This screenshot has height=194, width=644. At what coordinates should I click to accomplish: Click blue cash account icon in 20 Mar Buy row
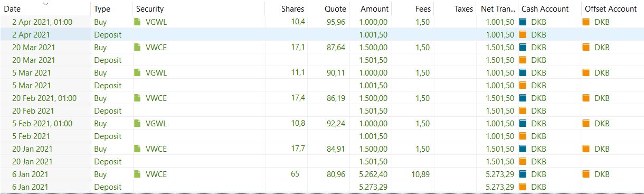click(x=523, y=47)
